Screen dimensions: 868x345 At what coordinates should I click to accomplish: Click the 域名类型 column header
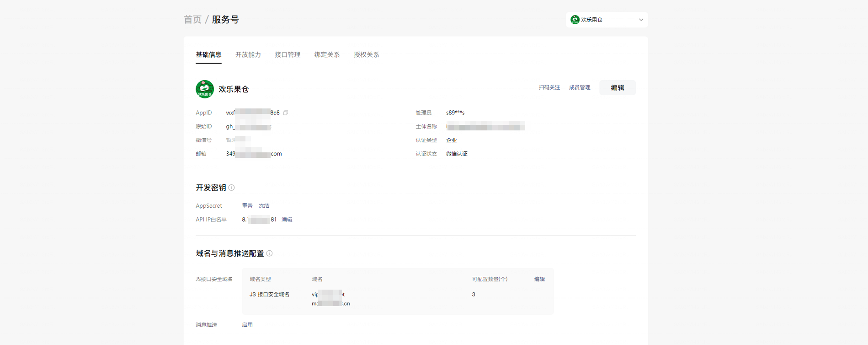260,279
